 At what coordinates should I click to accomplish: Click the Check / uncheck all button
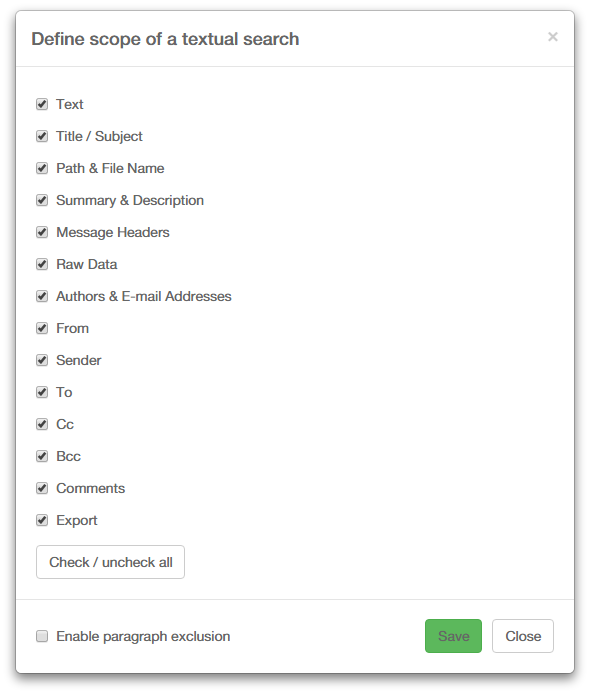[x=111, y=562]
